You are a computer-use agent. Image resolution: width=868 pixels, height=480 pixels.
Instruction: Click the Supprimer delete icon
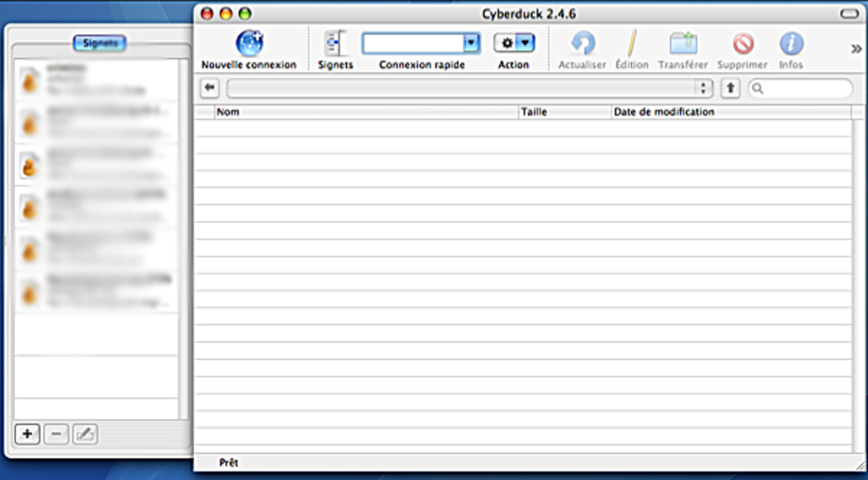(x=742, y=43)
